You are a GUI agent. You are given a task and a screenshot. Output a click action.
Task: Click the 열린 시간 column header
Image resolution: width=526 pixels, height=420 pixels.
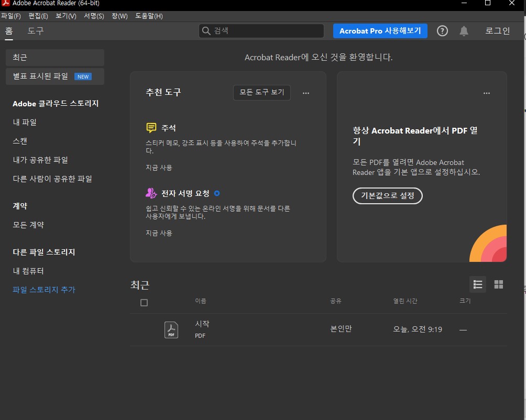pos(405,301)
